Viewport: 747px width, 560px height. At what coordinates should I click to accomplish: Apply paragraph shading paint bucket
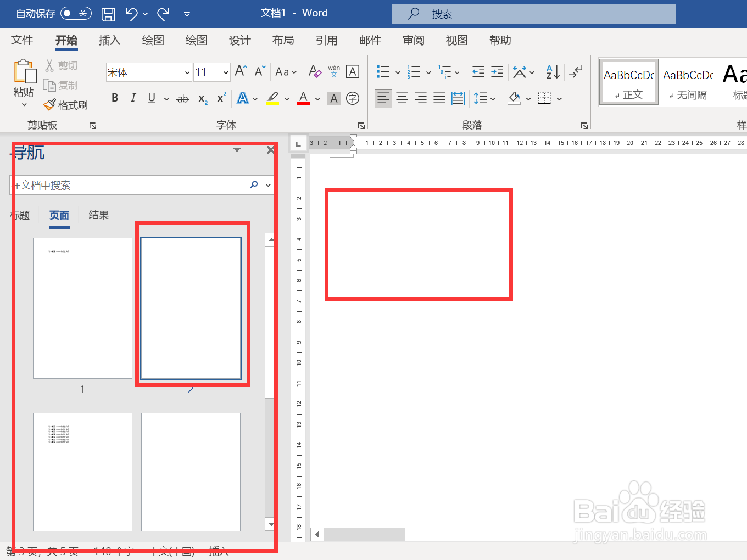pyautogui.click(x=515, y=98)
